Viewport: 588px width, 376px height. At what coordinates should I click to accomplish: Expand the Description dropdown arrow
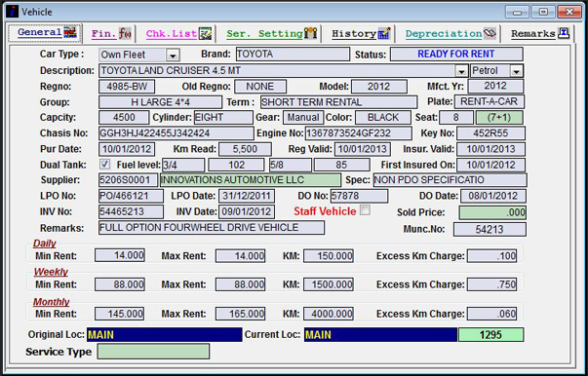pyautogui.click(x=461, y=71)
